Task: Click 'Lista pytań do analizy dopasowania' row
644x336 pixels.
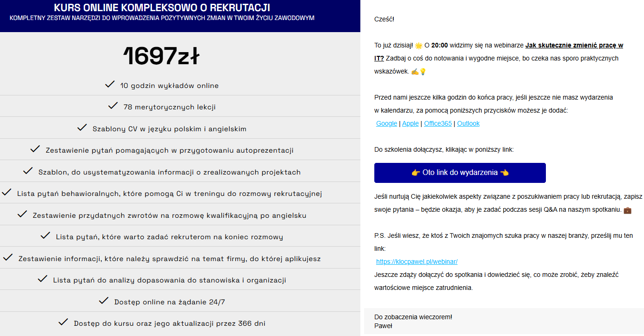Action: 169,280
